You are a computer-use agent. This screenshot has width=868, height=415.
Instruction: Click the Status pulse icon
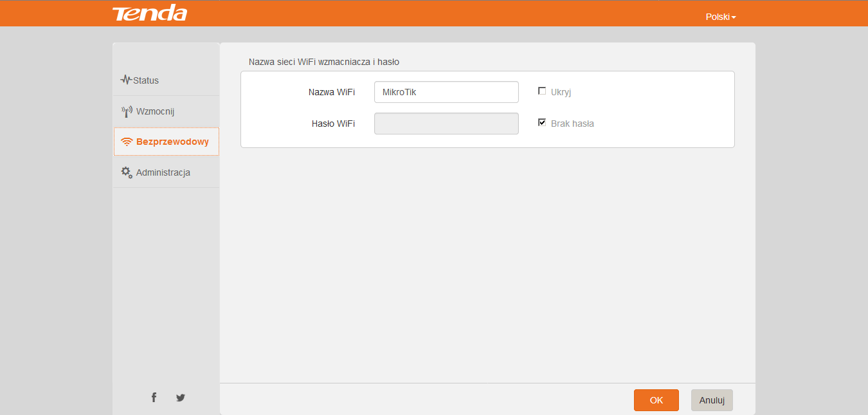tap(126, 80)
